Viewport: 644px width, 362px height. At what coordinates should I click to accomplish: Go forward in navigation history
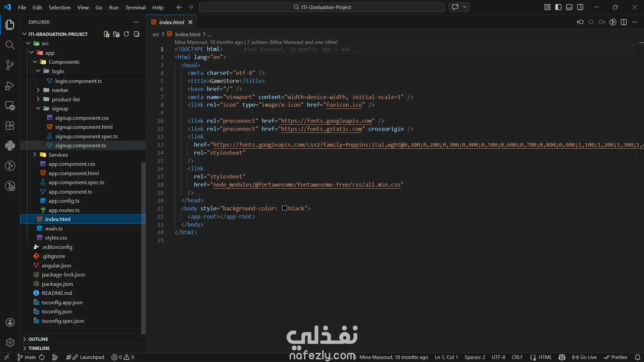[x=190, y=7]
